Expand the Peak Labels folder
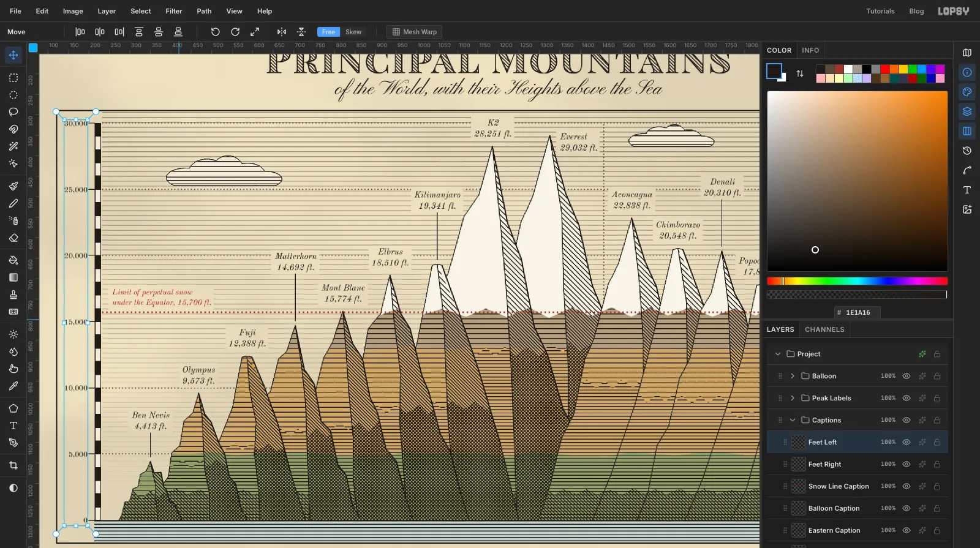The width and height of the screenshot is (980, 548). tap(793, 398)
